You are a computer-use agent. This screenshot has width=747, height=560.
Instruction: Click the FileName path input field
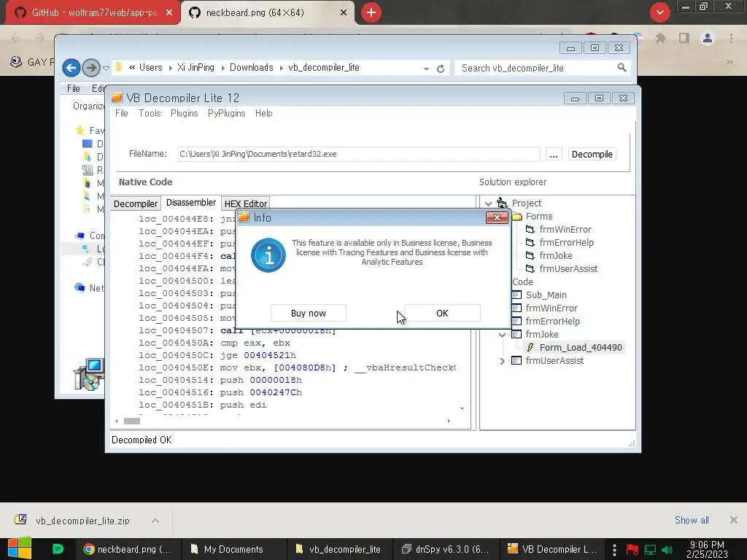pyautogui.click(x=359, y=154)
